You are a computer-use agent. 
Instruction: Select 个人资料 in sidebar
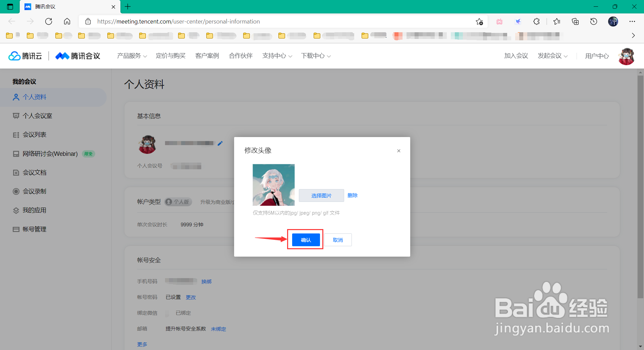pyautogui.click(x=53, y=97)
